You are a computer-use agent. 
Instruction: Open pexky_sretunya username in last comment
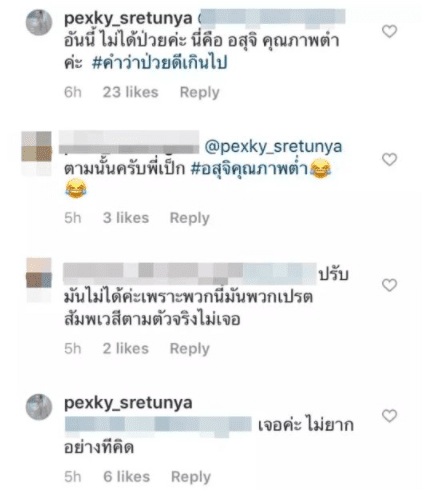(128, 403)
